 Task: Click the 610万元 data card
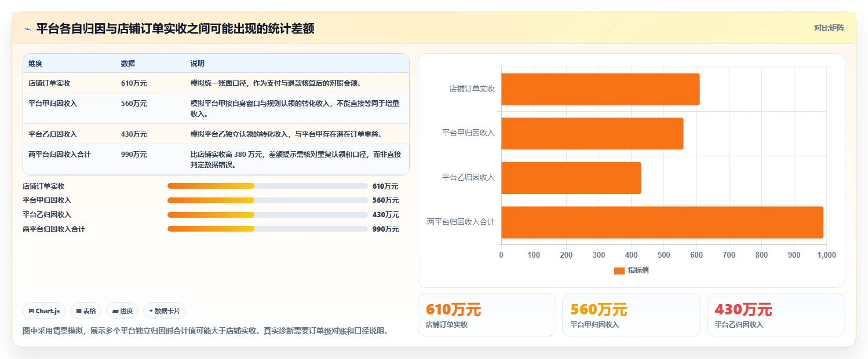coord(487,315)
